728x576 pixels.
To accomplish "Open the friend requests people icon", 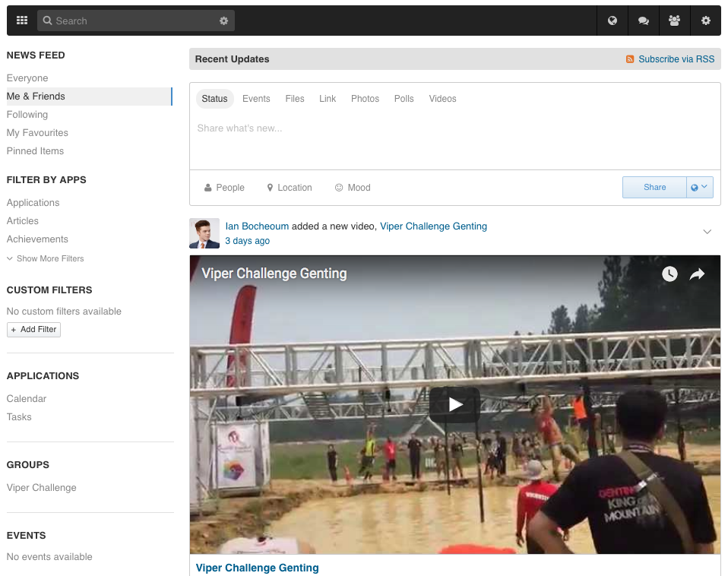I will [674, 21].
